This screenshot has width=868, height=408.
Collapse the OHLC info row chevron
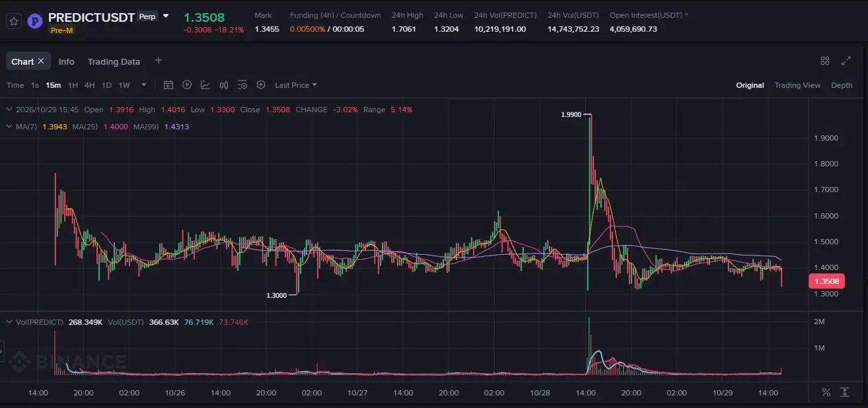(9, 110)
